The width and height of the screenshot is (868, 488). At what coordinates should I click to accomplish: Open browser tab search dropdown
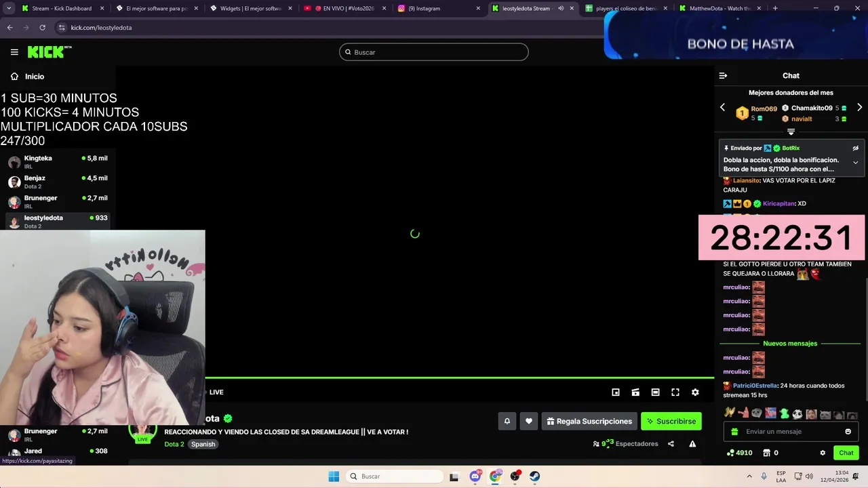9,8
